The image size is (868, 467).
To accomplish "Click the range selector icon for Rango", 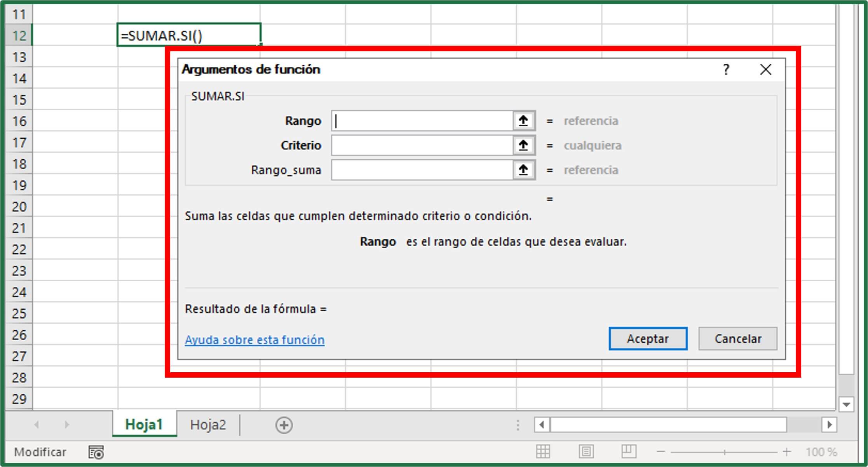I will [x=523, y=121].
